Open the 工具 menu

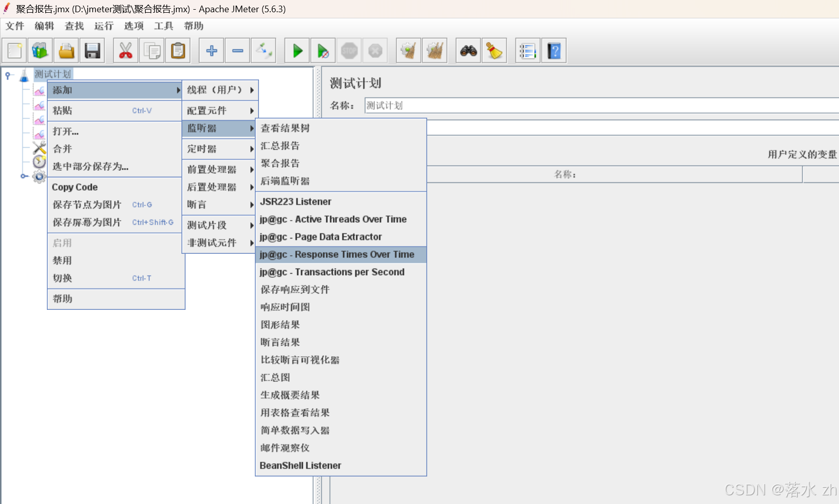click(164, 26)
